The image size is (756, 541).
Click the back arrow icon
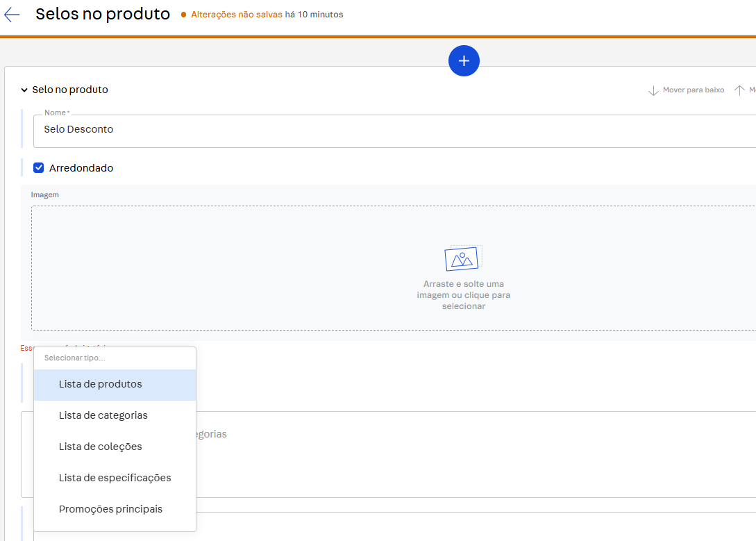(x=12, y=15)
